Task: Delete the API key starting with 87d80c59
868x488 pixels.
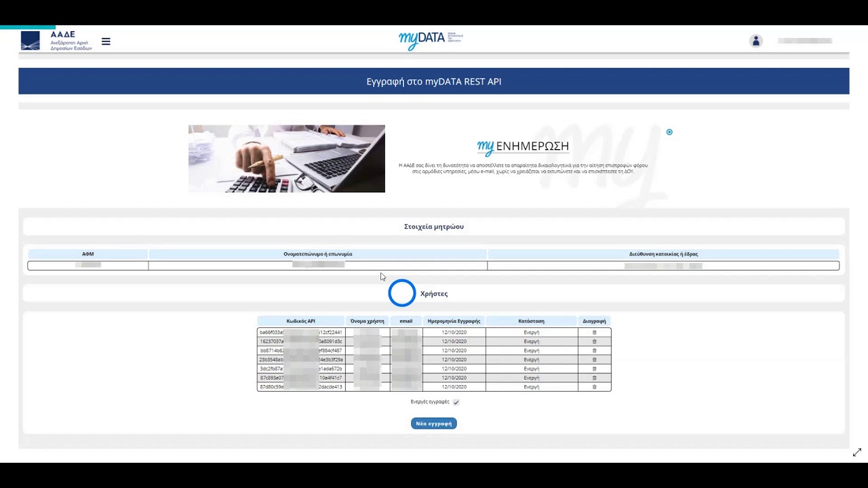Action: (594, 387)
